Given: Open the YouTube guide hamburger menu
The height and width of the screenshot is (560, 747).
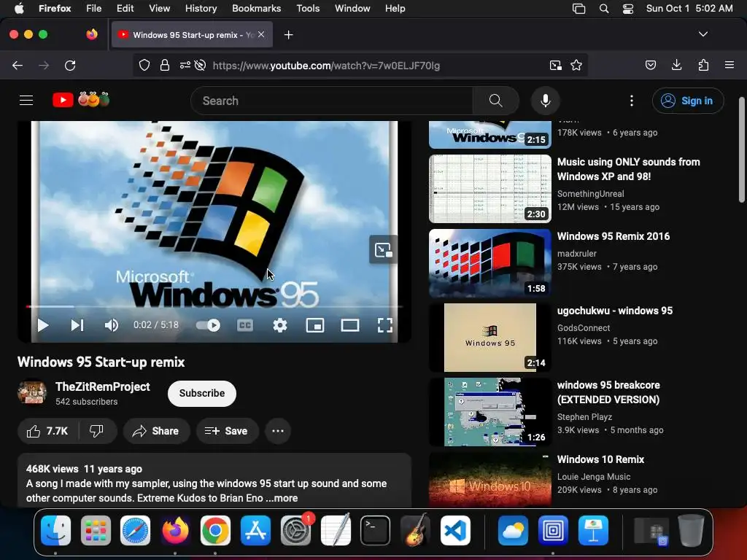Looking at the screenshot, I should coord(26,101).
